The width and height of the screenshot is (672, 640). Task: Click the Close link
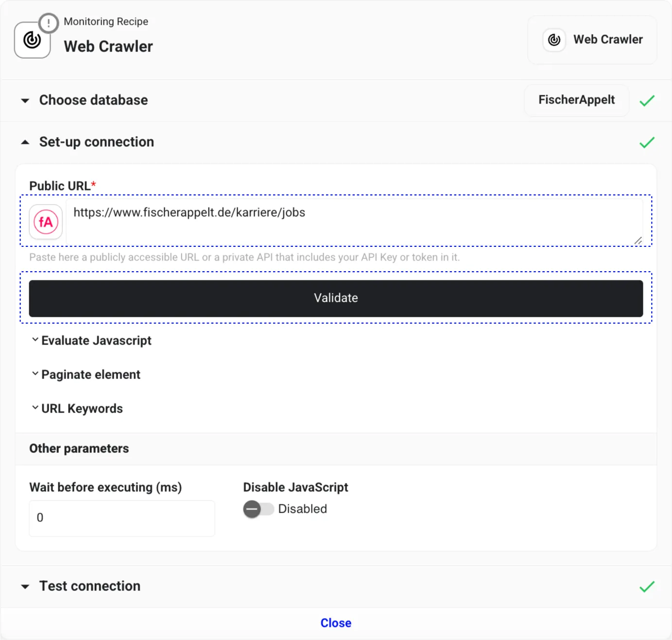tap(336, 623)
